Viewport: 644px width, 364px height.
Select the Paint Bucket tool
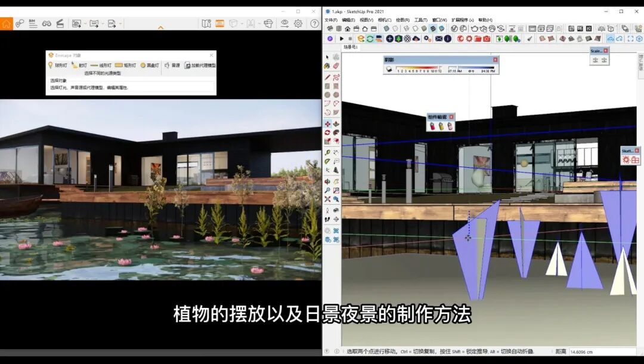(327, 66)
